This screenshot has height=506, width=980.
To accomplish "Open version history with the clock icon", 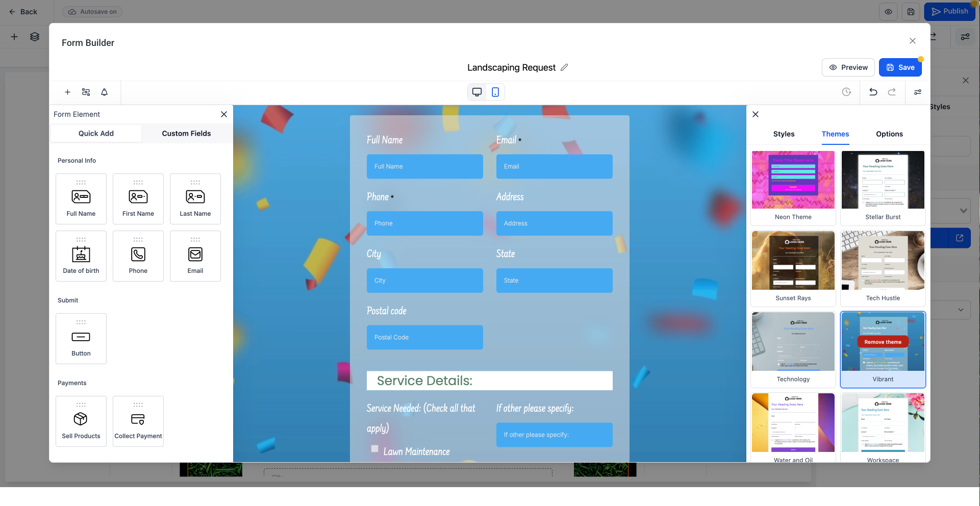I will click(847, 92).
